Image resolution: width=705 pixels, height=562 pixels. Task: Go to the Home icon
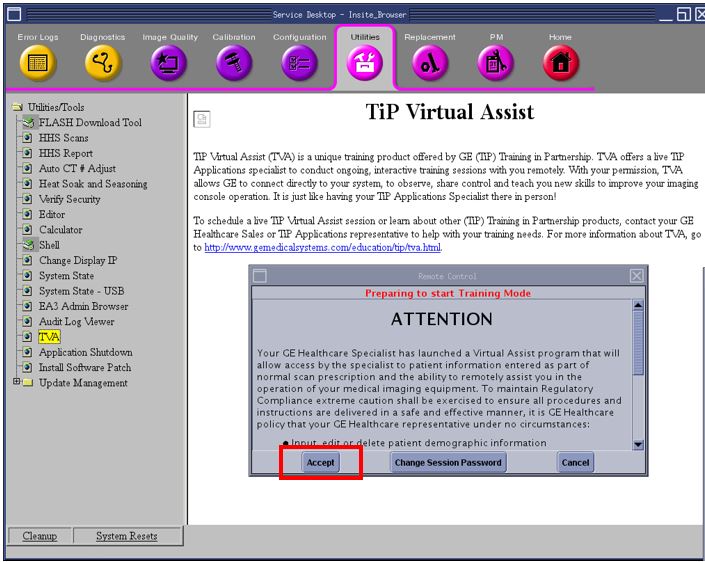(560, 64)
